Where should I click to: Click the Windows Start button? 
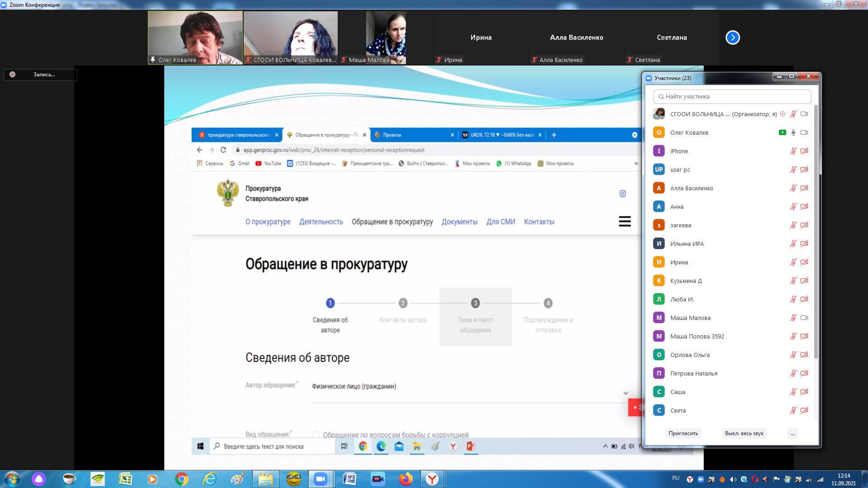pos(12,479)
